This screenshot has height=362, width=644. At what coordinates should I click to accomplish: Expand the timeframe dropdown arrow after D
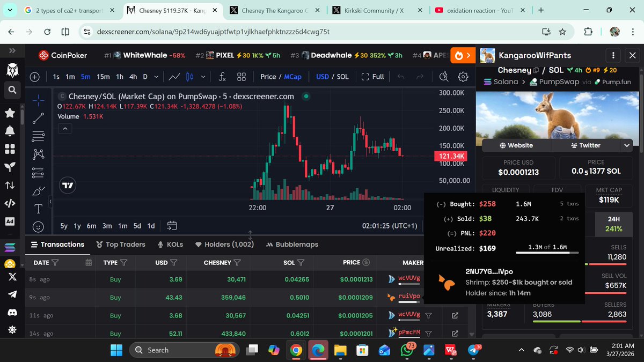coord(156,77)
